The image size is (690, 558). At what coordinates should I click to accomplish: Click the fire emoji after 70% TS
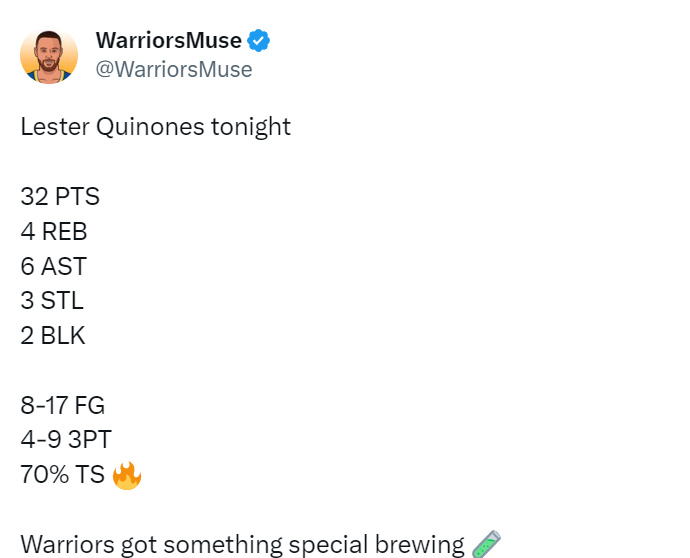[126, 475]
